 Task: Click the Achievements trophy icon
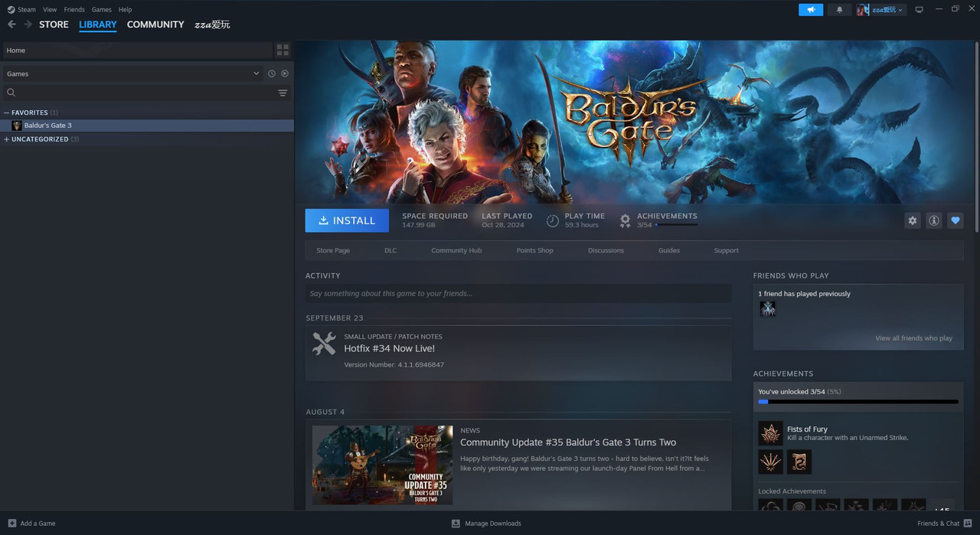(625, 220)
